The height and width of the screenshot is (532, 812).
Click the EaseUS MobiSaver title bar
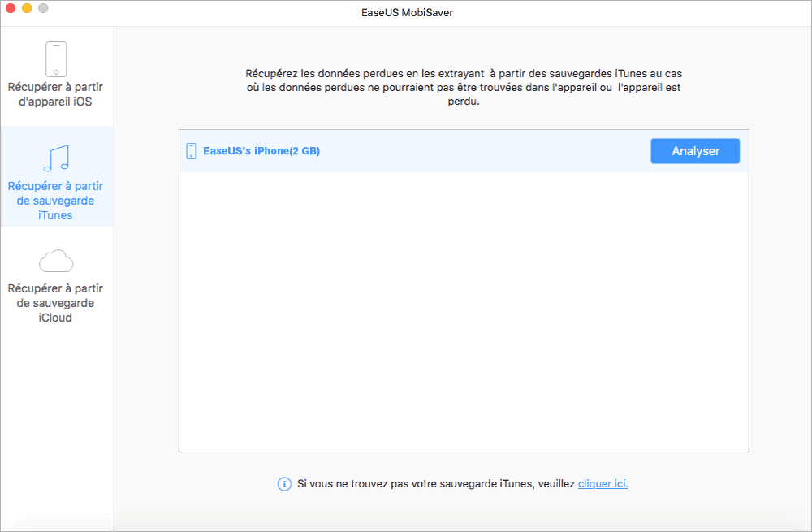(406, 12)
